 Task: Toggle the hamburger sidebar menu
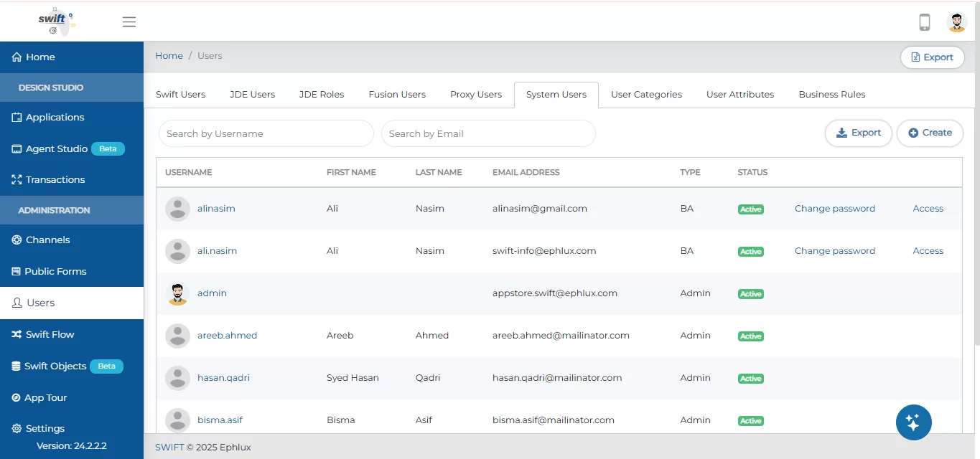[129, 22]
